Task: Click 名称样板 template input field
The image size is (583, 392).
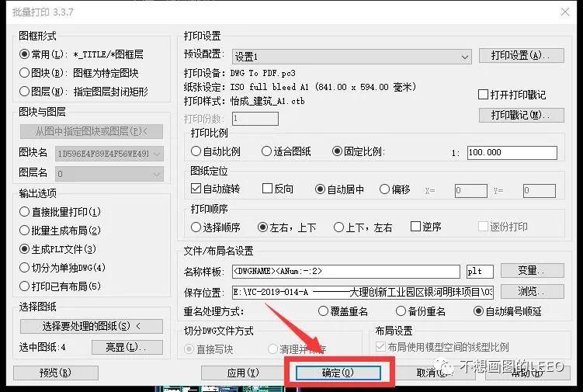Action: pyautogui.click(x=345, y=272)
